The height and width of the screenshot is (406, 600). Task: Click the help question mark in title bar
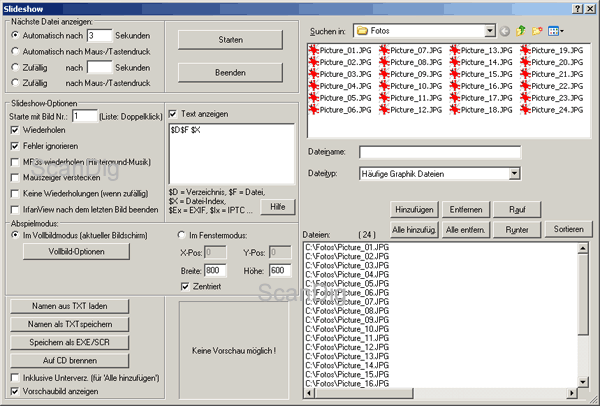pyautogui.click(x=578, y=7)
